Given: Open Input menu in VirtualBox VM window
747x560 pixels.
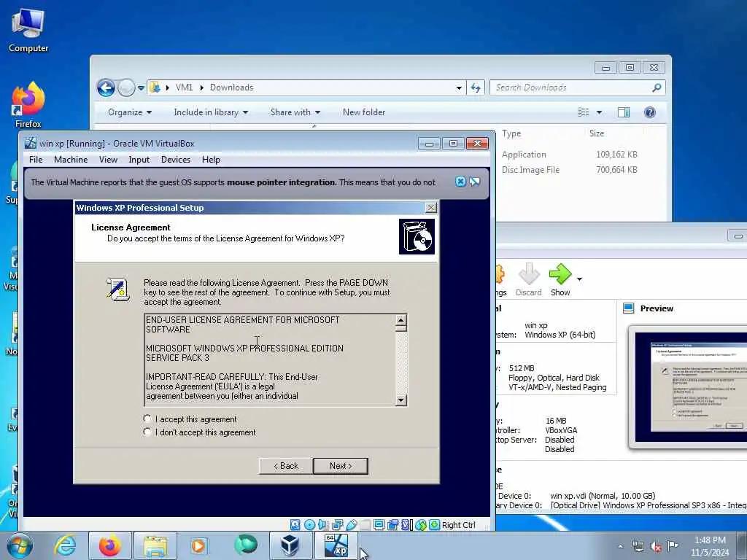Looking at the screenshot, I should point(139,160).
